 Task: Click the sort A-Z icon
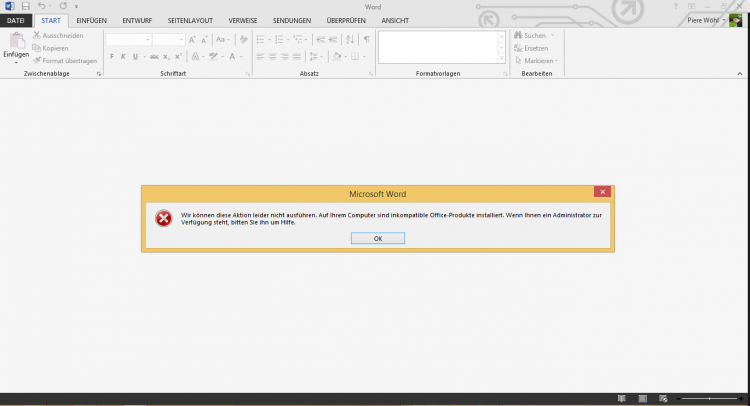coord(350,40)
